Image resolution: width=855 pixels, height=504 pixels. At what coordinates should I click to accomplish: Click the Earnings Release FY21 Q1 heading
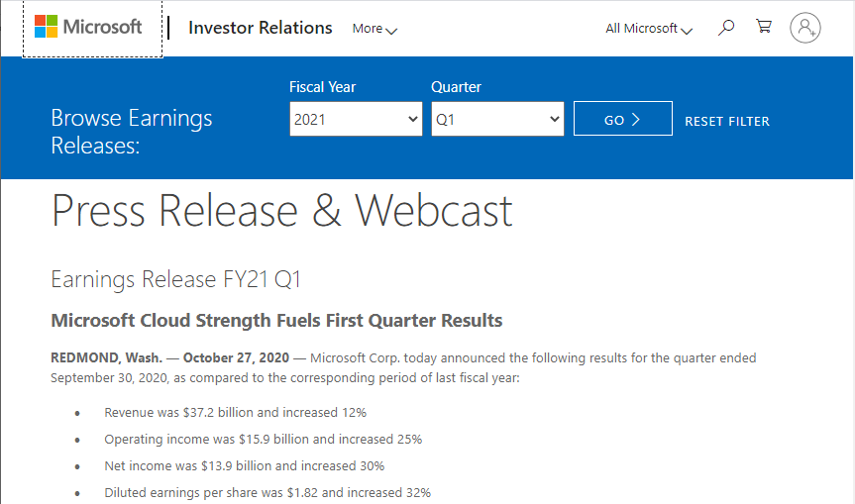click(175, 279)
